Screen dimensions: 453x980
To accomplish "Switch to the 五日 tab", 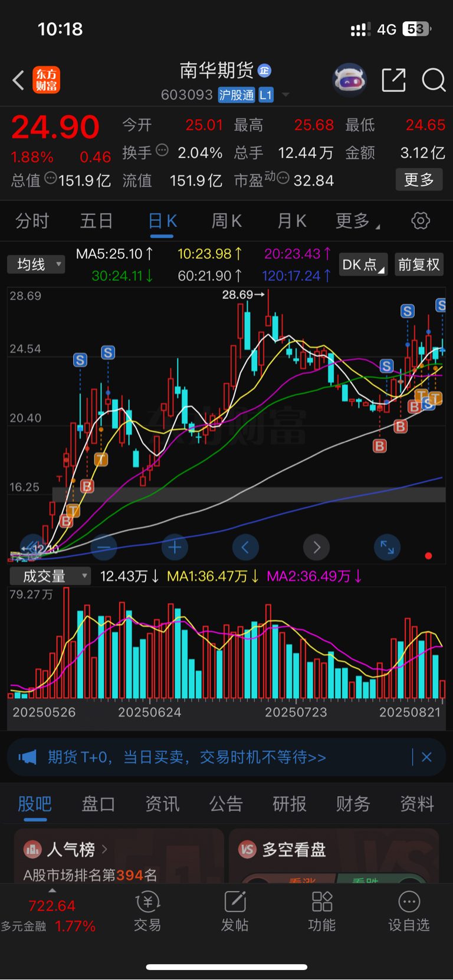I will (x=97, y=221).
